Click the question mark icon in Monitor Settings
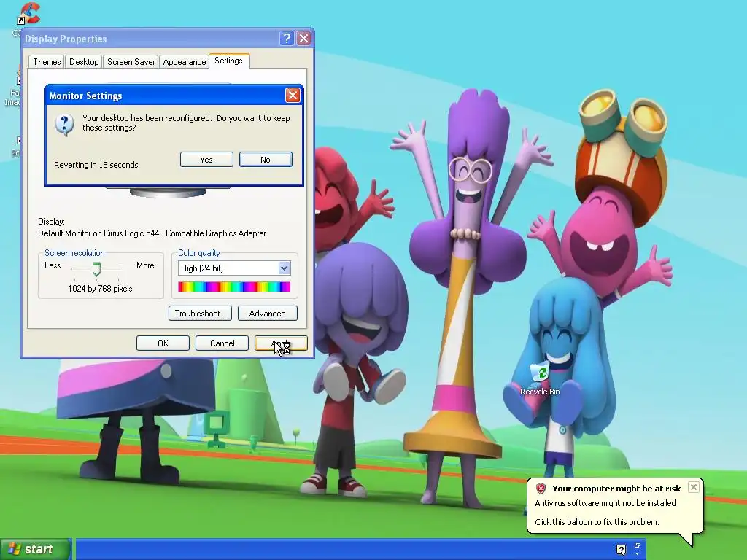The image size is (747, 560). (64, 124)
